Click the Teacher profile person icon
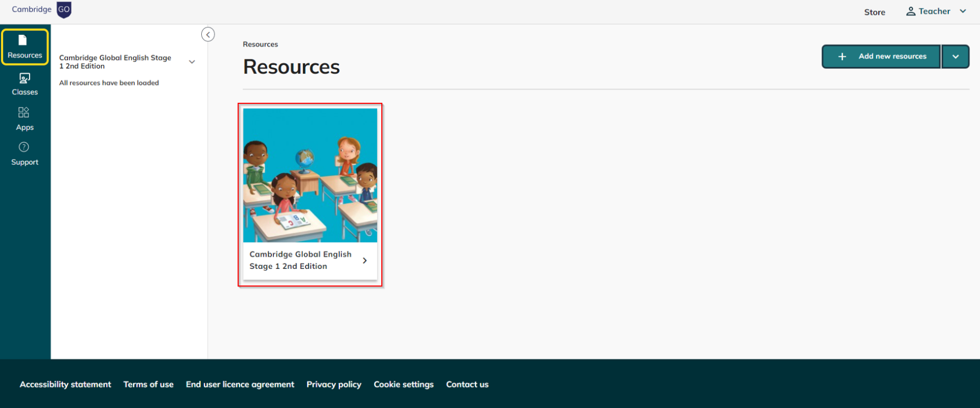The height and width of the screenshot is (408, 980). [910, 11]
